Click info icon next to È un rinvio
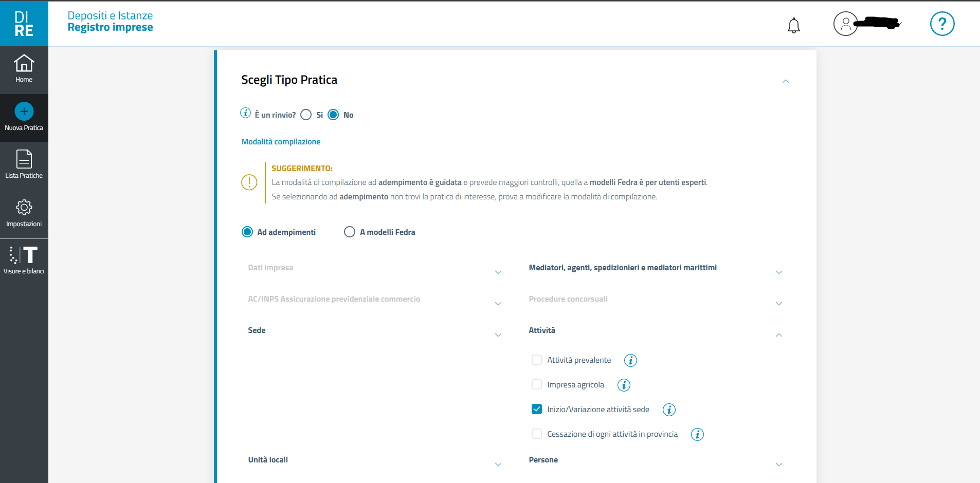Screen dimensions: 980x483 [246, 113]
